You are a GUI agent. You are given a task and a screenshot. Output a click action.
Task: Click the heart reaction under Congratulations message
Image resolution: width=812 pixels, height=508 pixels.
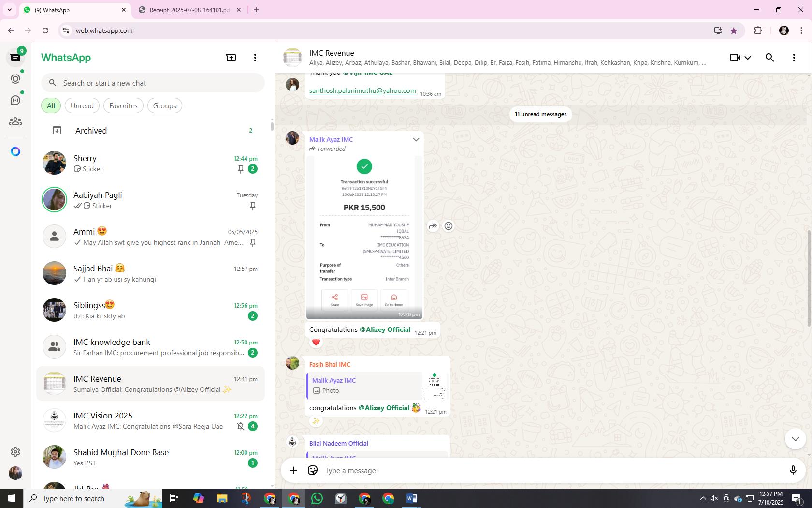click(316, 343)
